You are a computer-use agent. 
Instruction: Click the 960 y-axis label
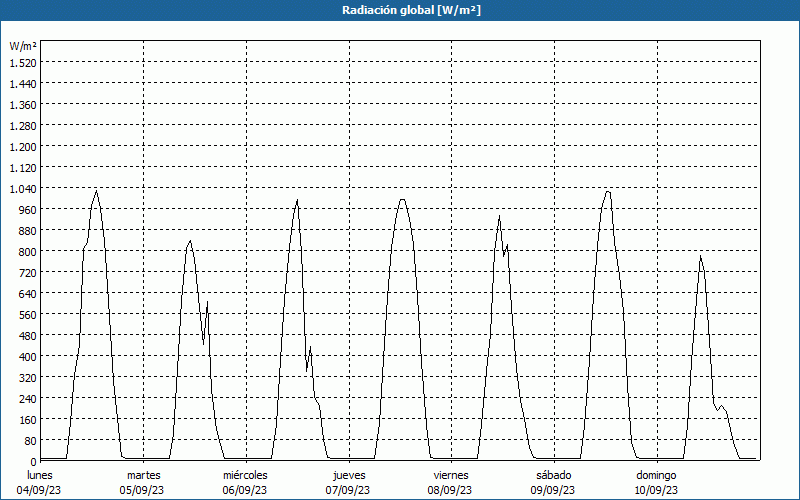(28, 210)
